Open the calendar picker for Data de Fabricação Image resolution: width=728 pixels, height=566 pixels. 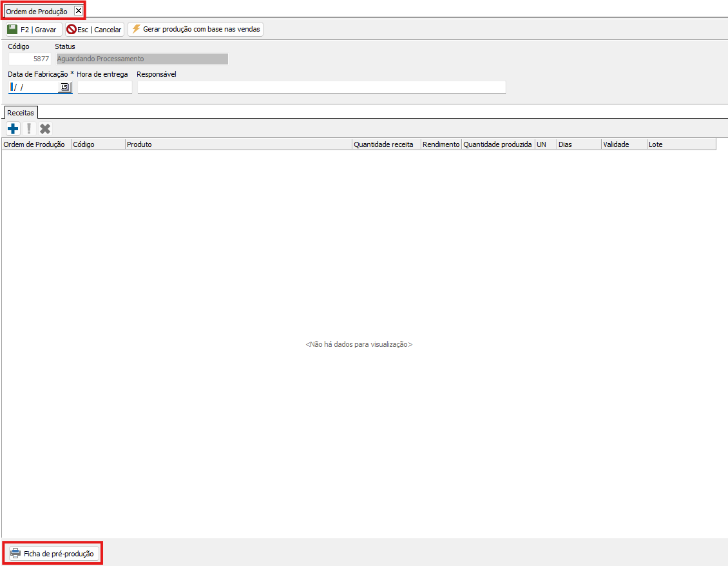[x=64, y=87]
